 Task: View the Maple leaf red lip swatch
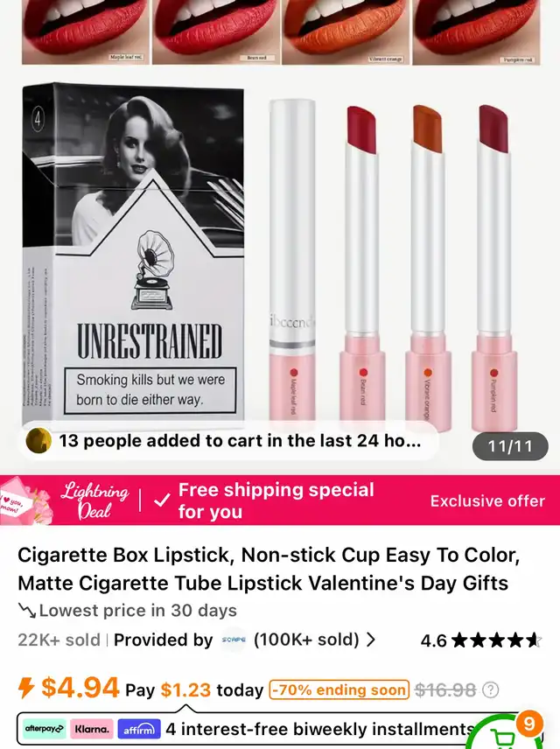point(86,31)
